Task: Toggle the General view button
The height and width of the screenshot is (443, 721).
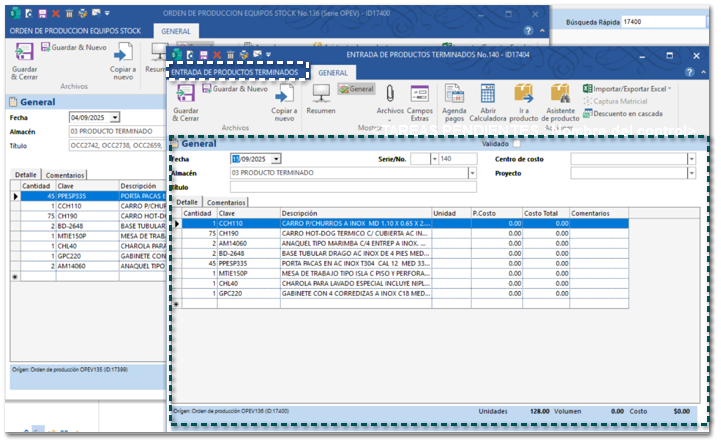Action: (x=356, y=89)
